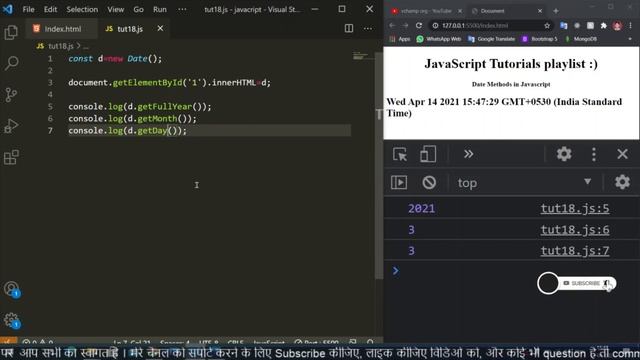Viewport: 640px width, 360px height.
Task: Click the date text on the webpage
Action: pyautogui.click(x=504, y=107)
